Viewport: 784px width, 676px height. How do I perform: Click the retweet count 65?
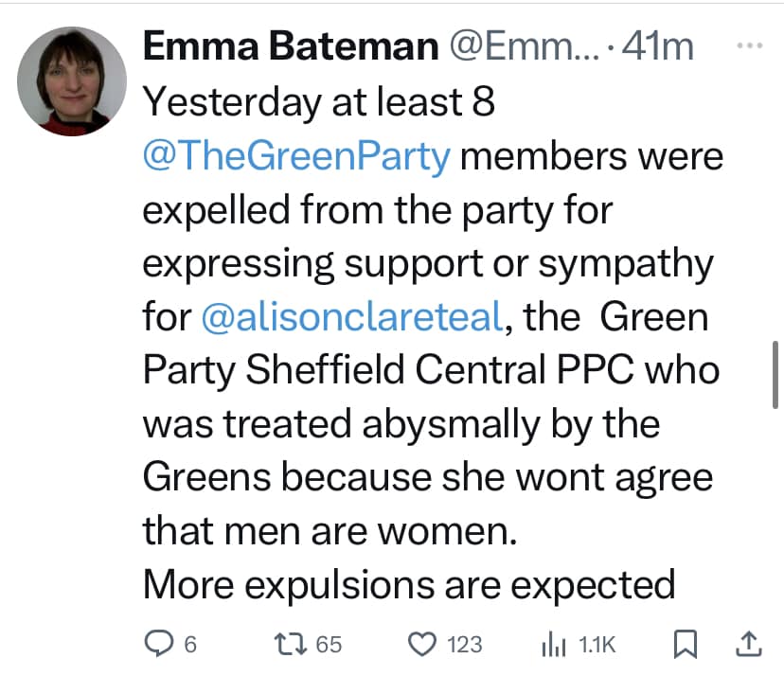click(328, 645)
